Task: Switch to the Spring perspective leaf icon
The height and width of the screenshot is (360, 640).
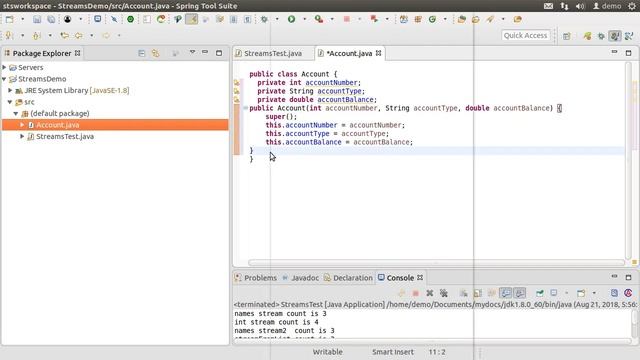Action: coord(587,36)
